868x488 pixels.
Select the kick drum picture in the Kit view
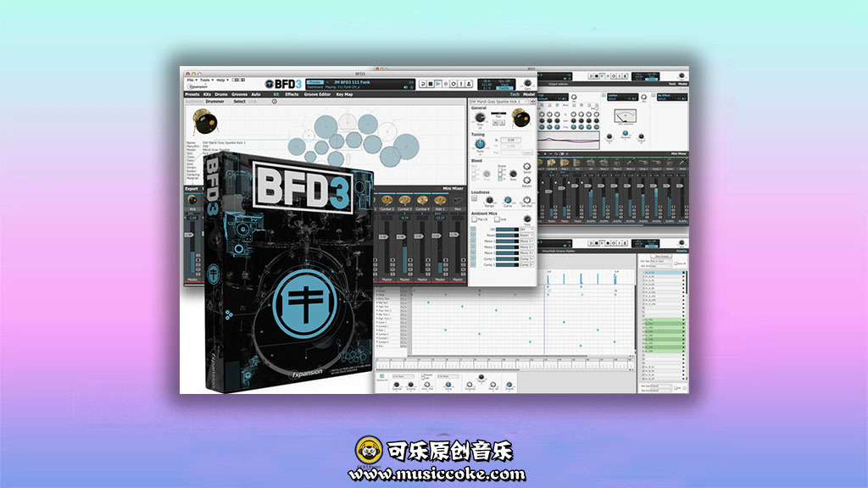[x=205, y=122]
